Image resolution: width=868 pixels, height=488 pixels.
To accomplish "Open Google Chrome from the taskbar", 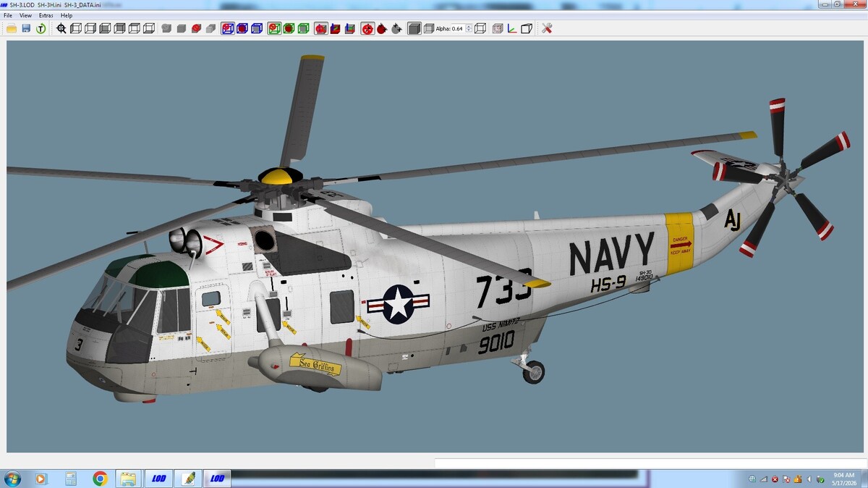I will coord(100,479).
